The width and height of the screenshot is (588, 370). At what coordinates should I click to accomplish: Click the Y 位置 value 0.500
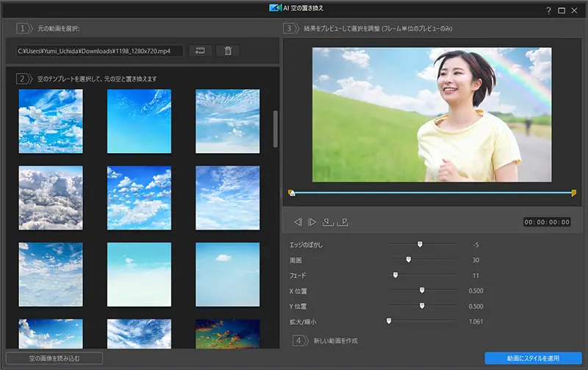click(x=476, y=306)
